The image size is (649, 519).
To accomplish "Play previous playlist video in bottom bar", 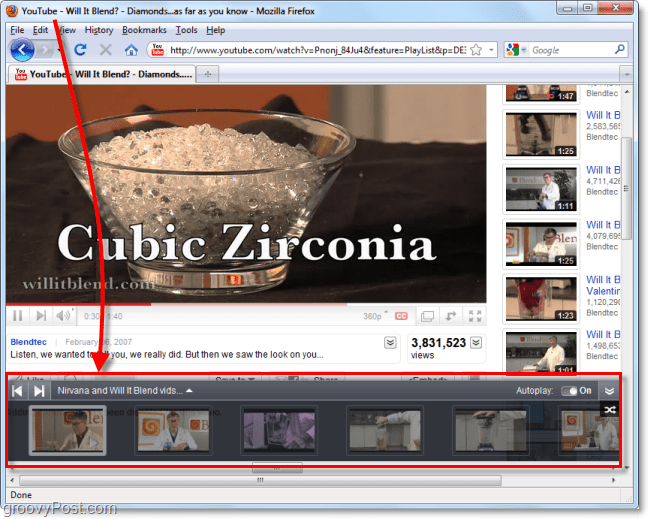I will 17,391.
